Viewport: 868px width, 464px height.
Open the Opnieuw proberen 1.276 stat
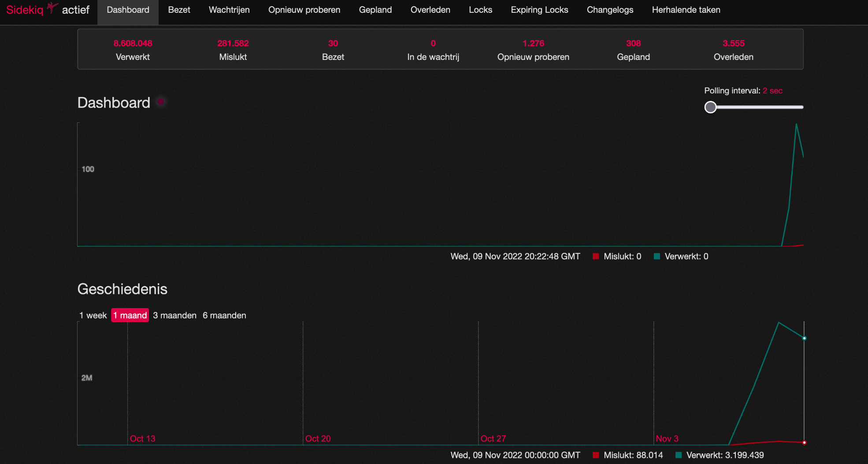(x=533, y=50)
